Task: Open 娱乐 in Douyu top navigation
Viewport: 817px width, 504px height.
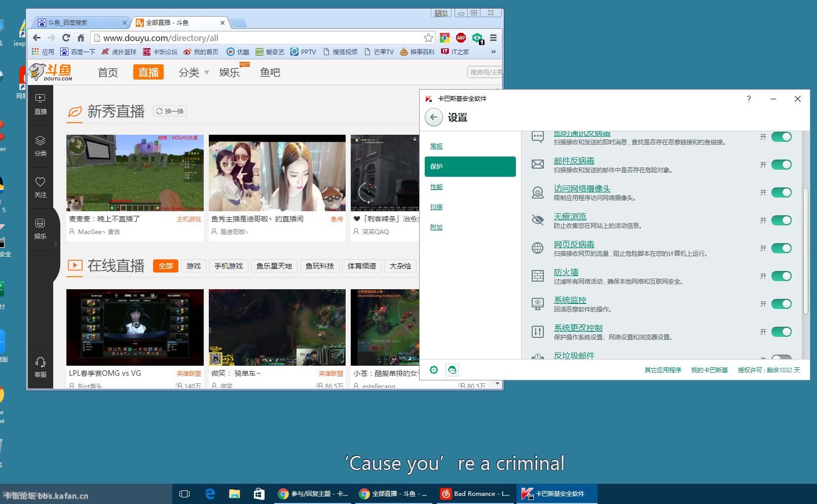Action: point(229,72)
